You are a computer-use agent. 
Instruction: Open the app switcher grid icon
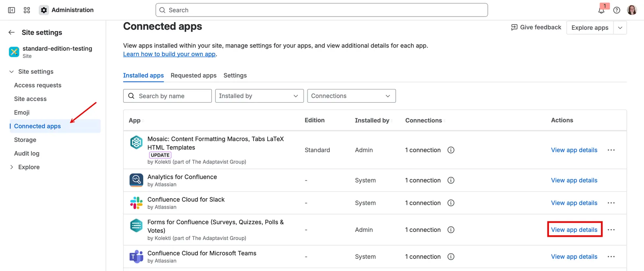pos(27,10)
